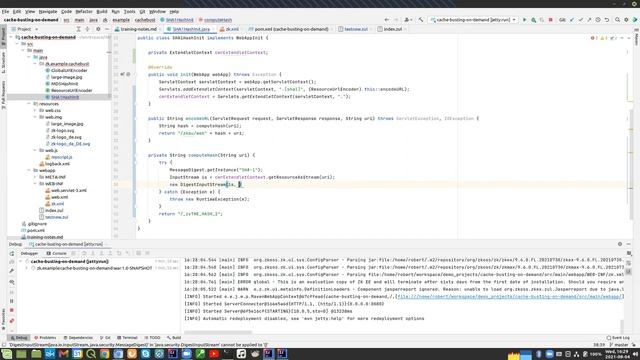The height and width of the screenshot is (360, 640).
Task: Navigate back with the left arrow
Action: 387,20
